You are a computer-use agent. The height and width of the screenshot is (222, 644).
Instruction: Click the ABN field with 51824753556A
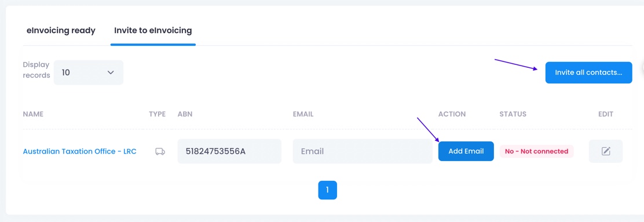[x=229, y=151]
